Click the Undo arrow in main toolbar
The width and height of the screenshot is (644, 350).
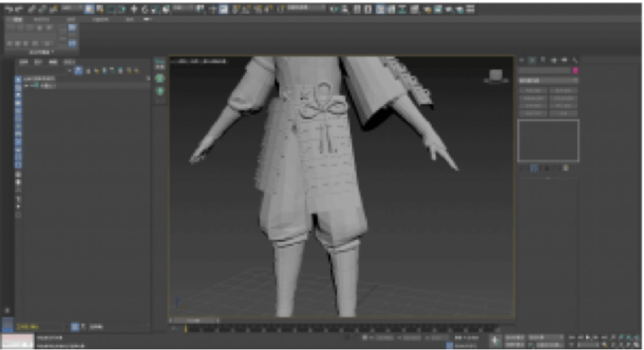(x=9, y=9)
